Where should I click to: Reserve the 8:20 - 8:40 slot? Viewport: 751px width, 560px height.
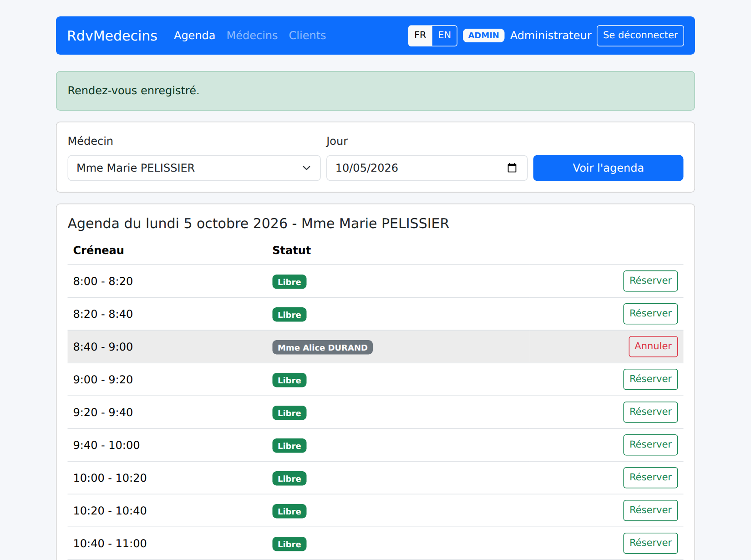650,314
